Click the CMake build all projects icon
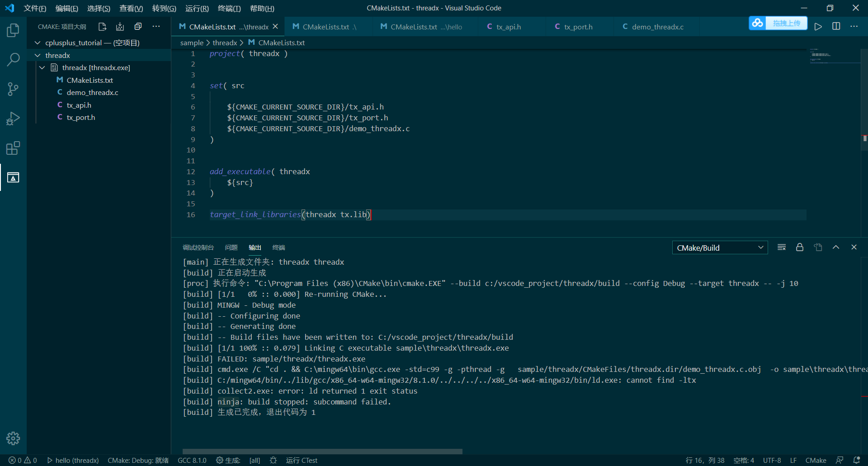 (x=120, y=27)
